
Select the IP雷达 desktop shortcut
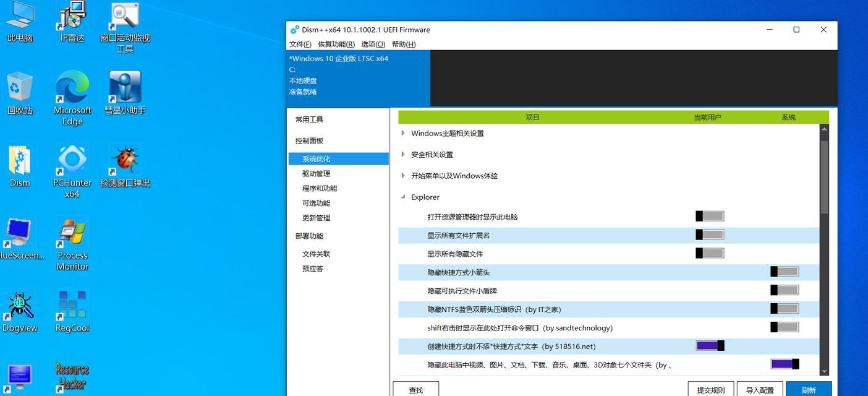pyautogui.click(x=72, y=22)
